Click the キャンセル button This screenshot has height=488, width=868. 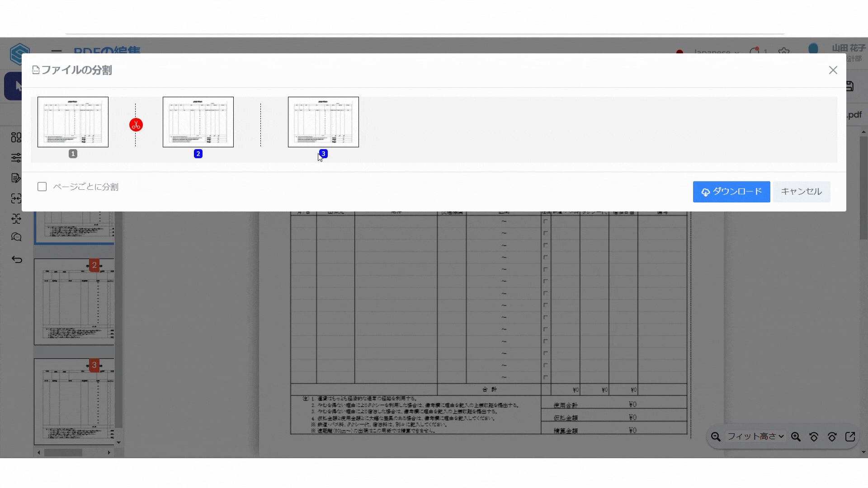pos(801,192)
